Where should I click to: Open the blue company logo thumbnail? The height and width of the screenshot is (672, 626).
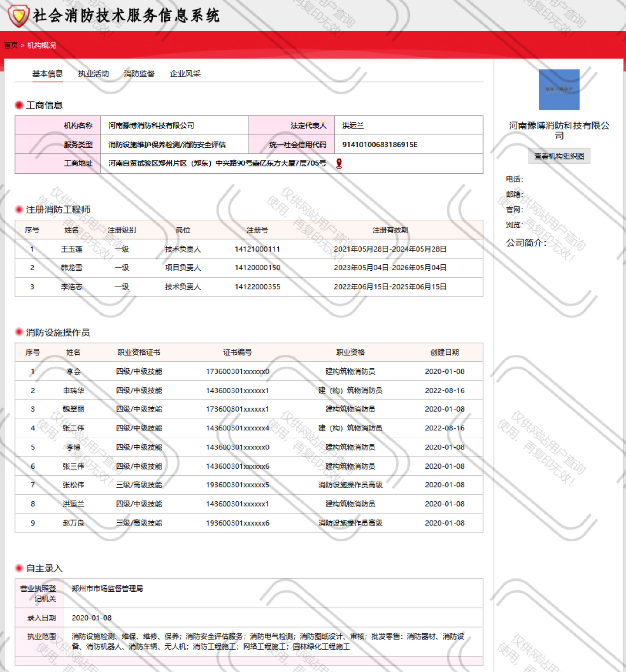coord(559,90)
